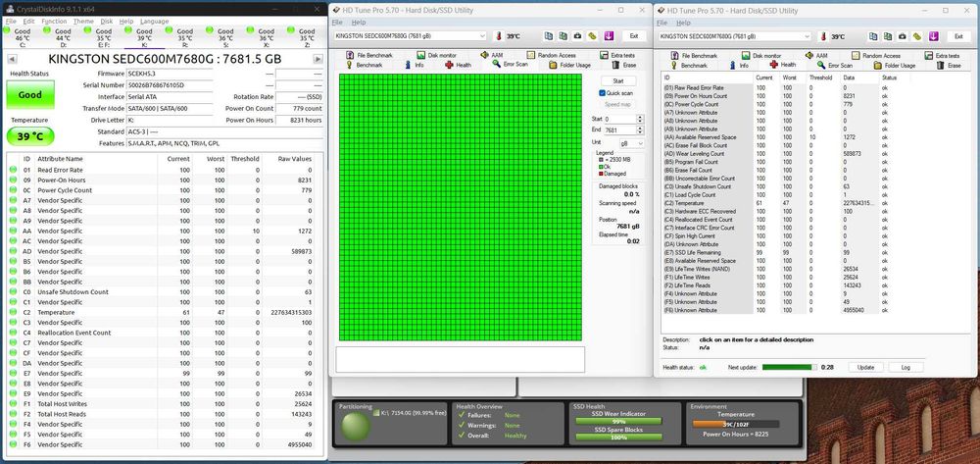Open Disk menu in CrystalDiskInfo

pos(106,22)
